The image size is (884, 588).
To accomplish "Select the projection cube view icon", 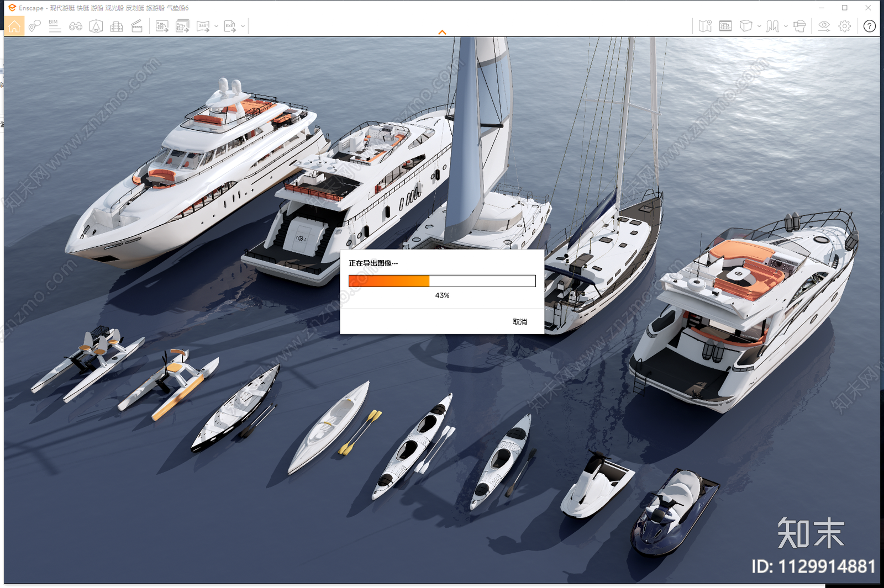I will 746,26.
